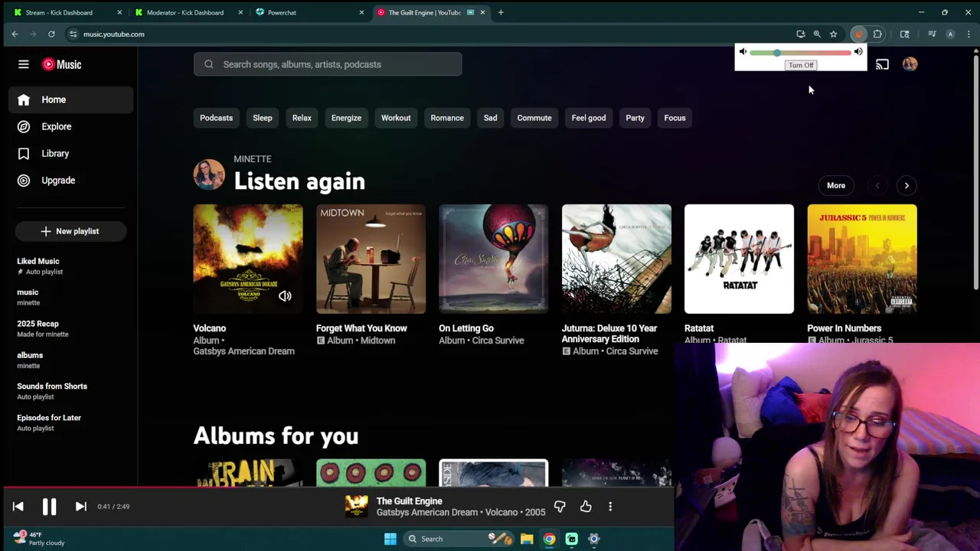Like The Guilt Engine
Screen dimensions: 980x551
click(x=586, y=507)
